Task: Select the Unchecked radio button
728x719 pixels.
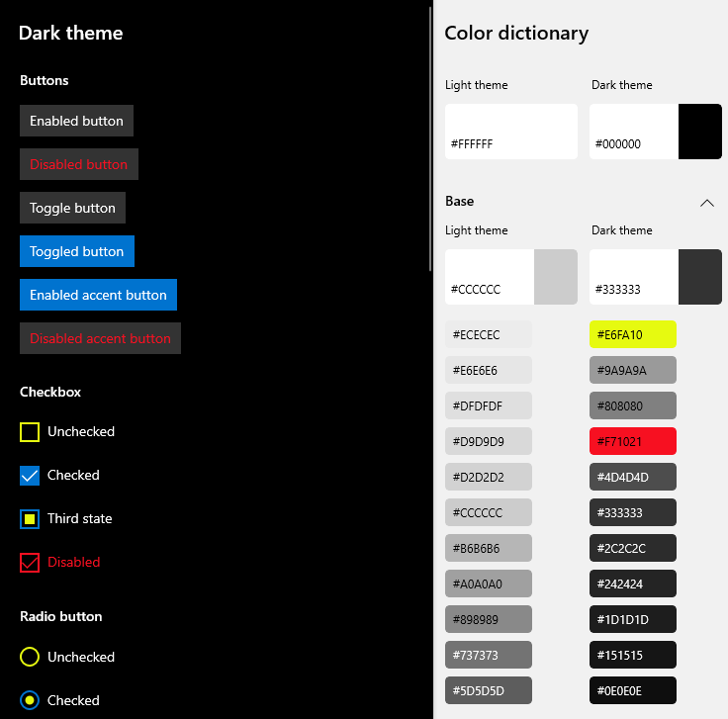Action: 30,658
